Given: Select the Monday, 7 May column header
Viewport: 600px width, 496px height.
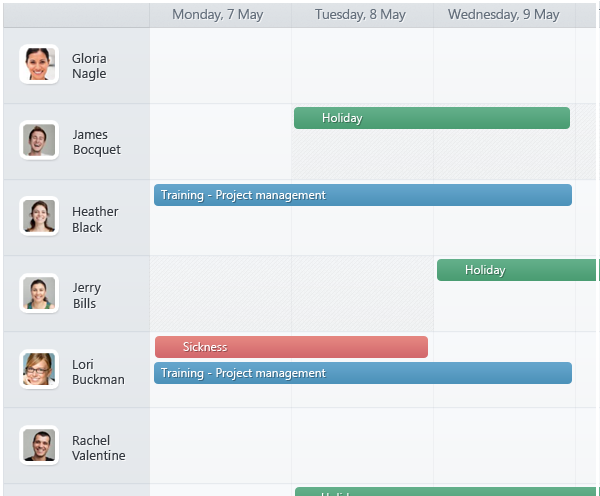Looking at the screenshot, I should point(220,15).
